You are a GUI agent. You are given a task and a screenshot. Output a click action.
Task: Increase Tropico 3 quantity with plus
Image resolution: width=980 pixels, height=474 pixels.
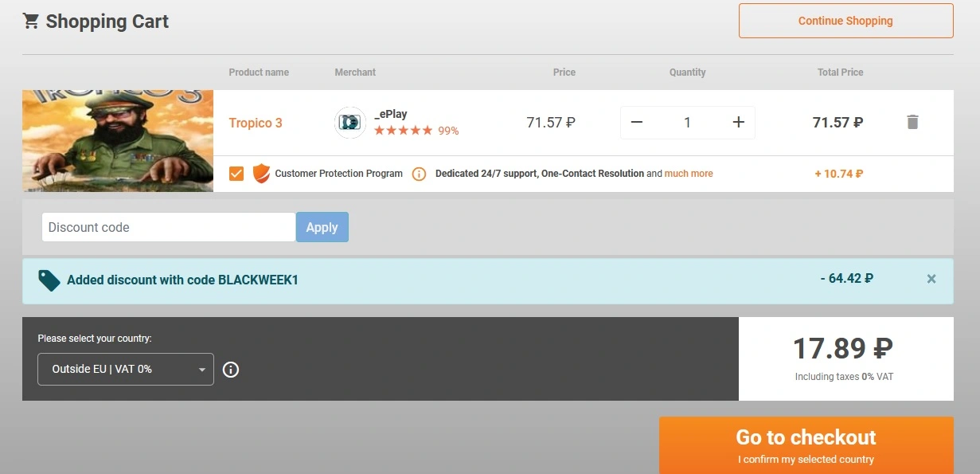(x=739, y=123)
